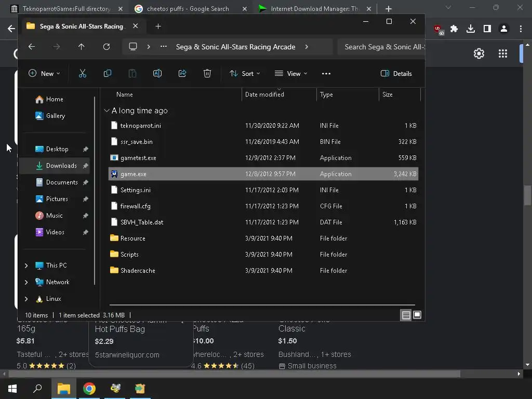The height and width of the screenshot is (399, 532).
Task: Click the Explorer forward arrow
Action: (x=57, y=47)
